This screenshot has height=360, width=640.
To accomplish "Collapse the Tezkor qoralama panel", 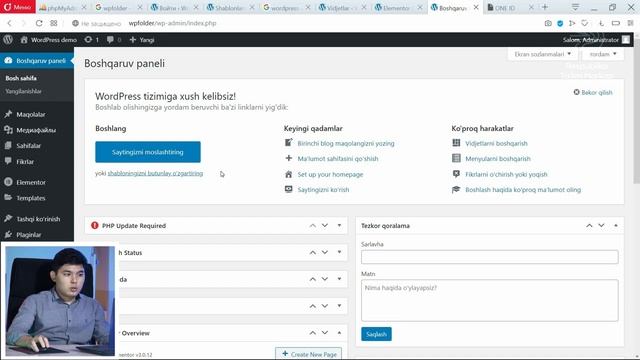I will tap(616, 225).
